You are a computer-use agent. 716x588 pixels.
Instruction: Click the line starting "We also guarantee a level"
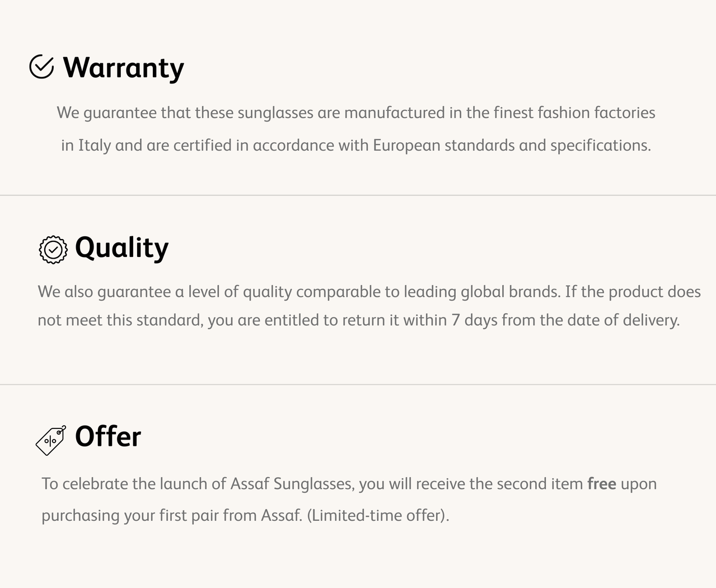click(x=369, y=292)
